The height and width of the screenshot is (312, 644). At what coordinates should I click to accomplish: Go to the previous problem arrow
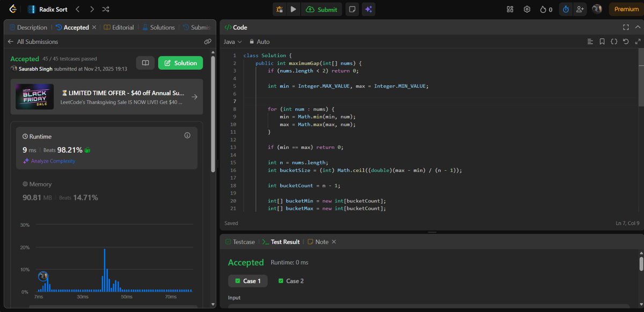[78, 9]
